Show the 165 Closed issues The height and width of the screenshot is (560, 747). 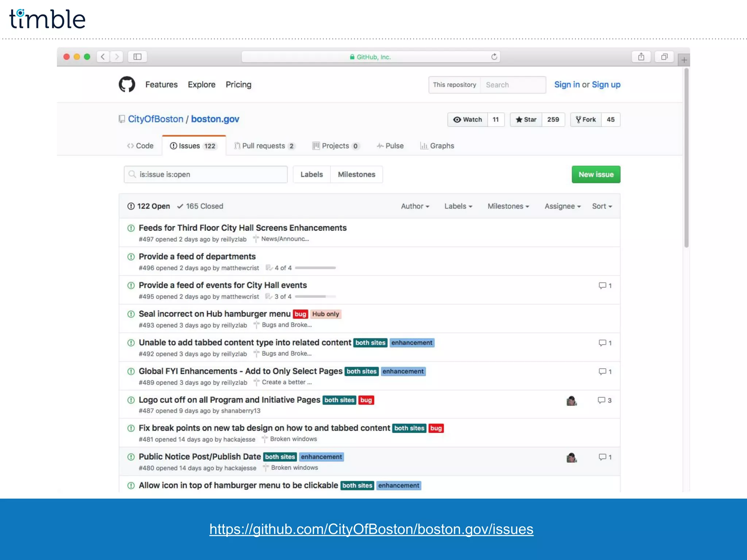pos(200,206)
